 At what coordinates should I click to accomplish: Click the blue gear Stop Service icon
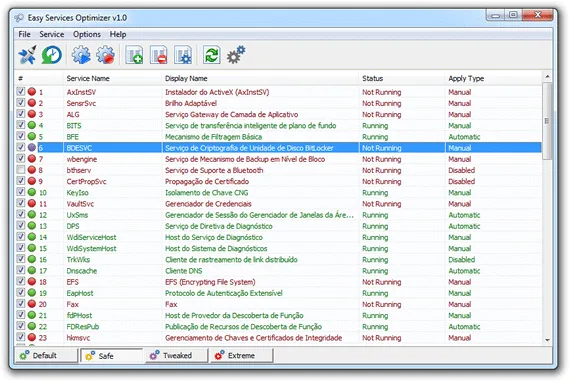pos(105,55)
